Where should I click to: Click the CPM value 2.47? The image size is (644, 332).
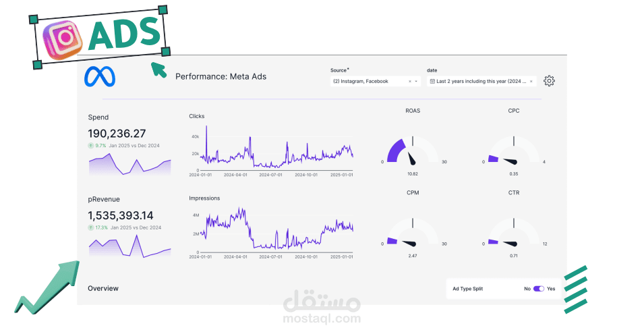coord(413,256)
